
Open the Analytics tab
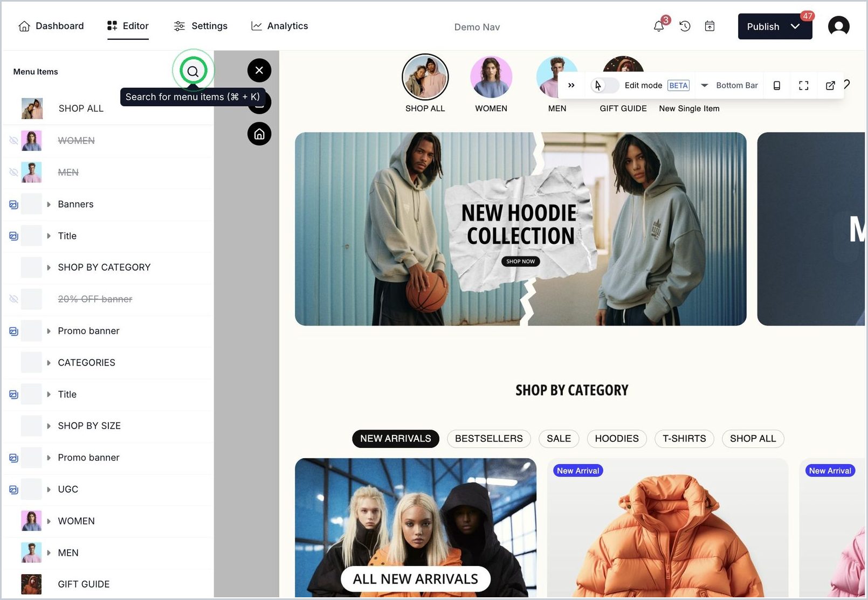[279, 26]
